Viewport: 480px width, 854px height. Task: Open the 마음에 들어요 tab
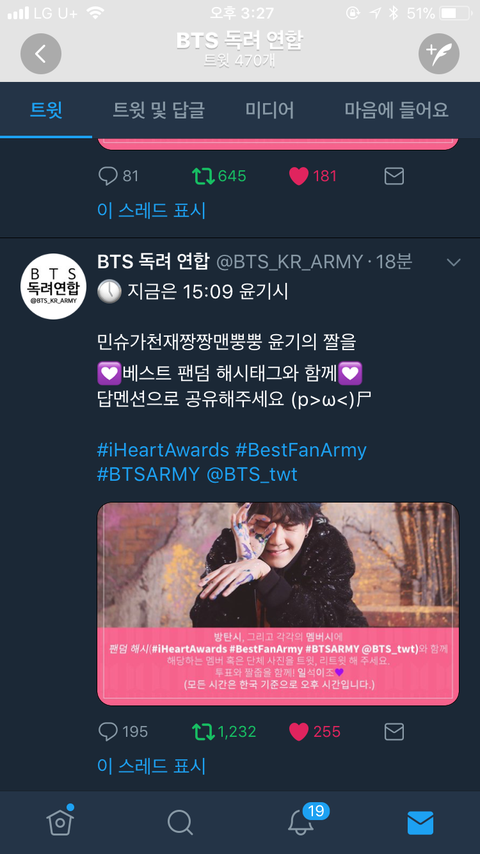[397, 110]
